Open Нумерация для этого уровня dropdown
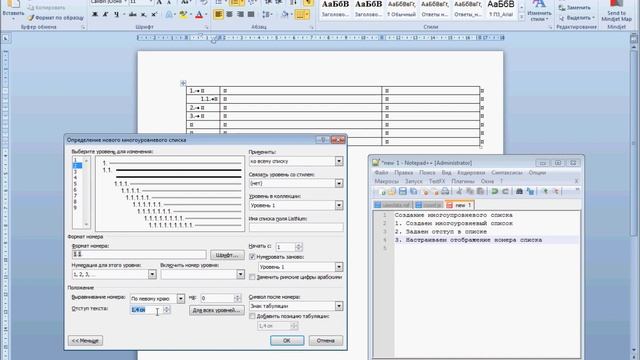 (x=152, y=274)
